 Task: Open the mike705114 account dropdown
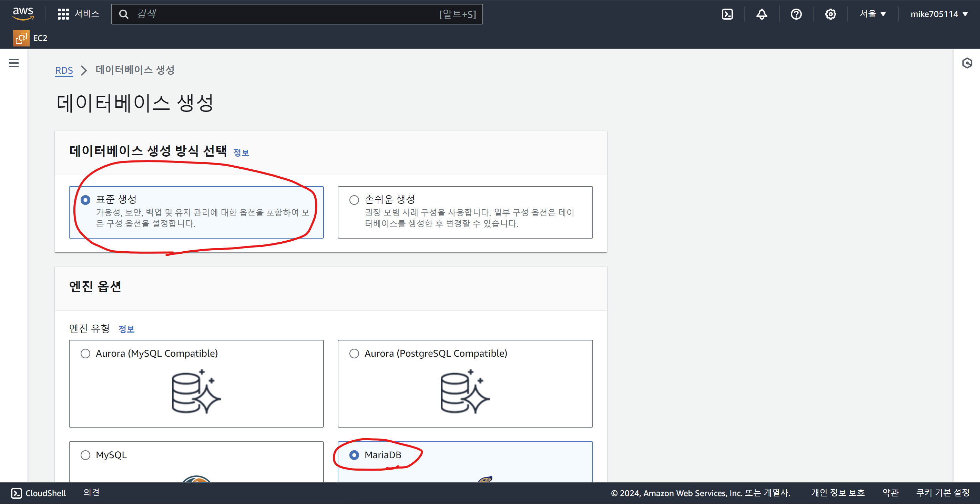pyautogui.click(x=939, y=14)
